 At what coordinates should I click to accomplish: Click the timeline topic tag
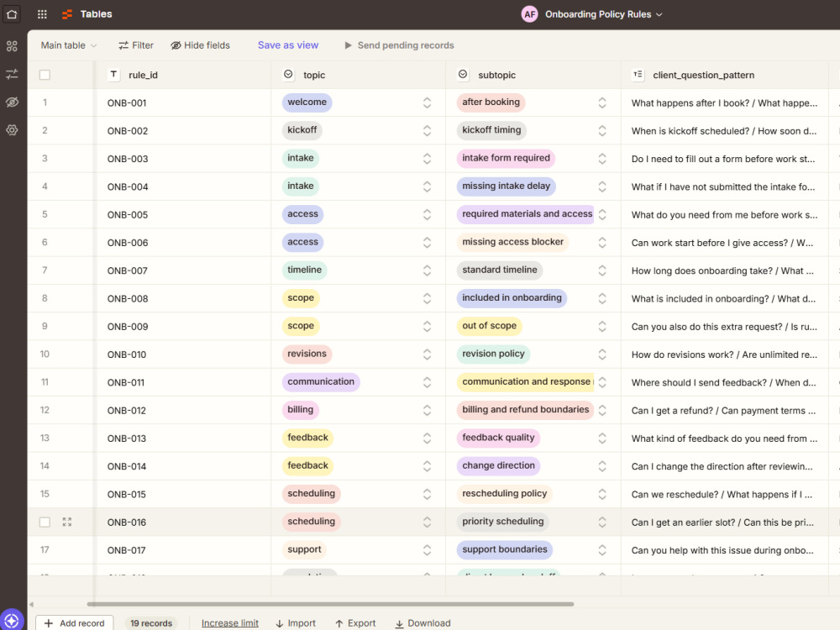point(304,270)
